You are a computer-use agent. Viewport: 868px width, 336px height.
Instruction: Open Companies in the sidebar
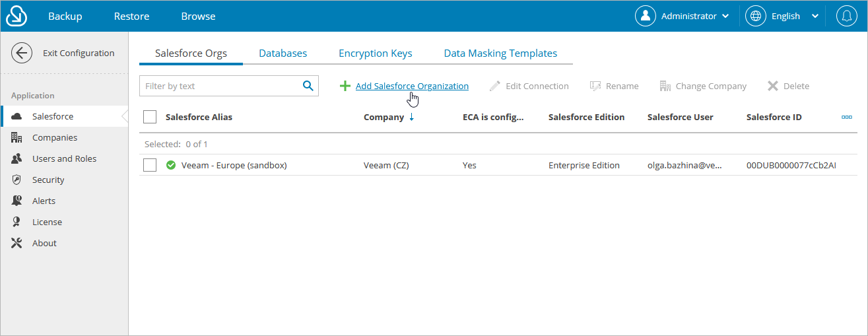(x=54, y=137)
